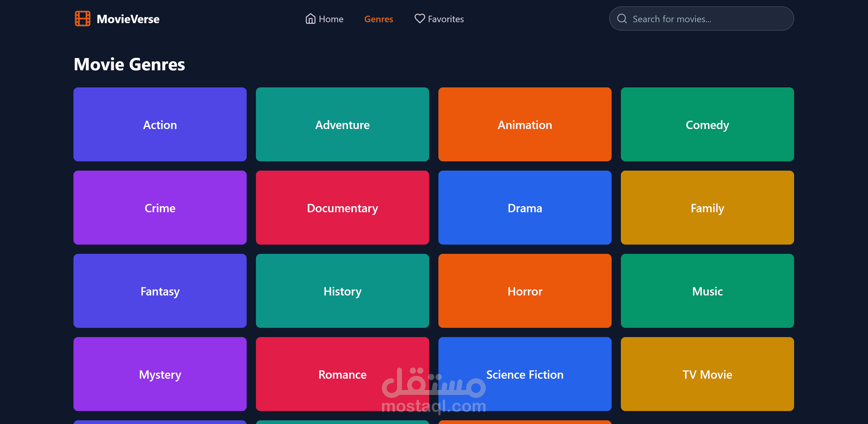Image resolution: width=868 pixels, height=424 pixels.
Task: Open the Adventure genre tile
Action: pos(342,124)
